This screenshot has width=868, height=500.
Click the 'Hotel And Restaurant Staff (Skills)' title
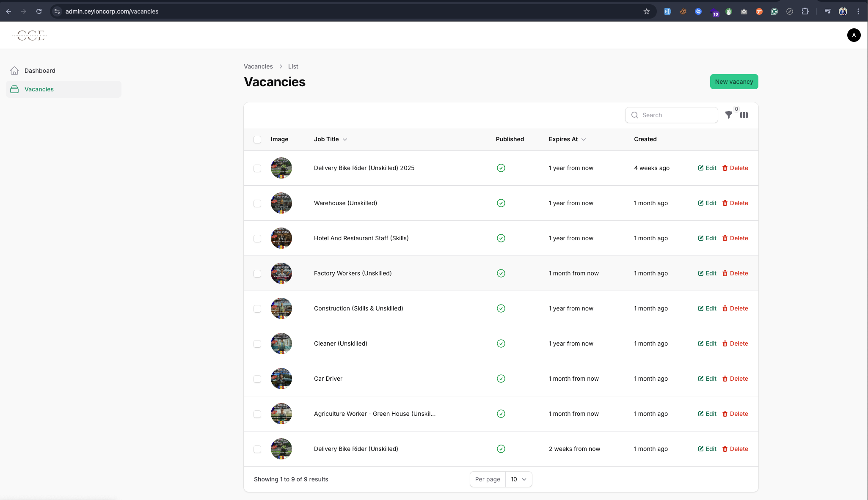click(x=361, y=238)
